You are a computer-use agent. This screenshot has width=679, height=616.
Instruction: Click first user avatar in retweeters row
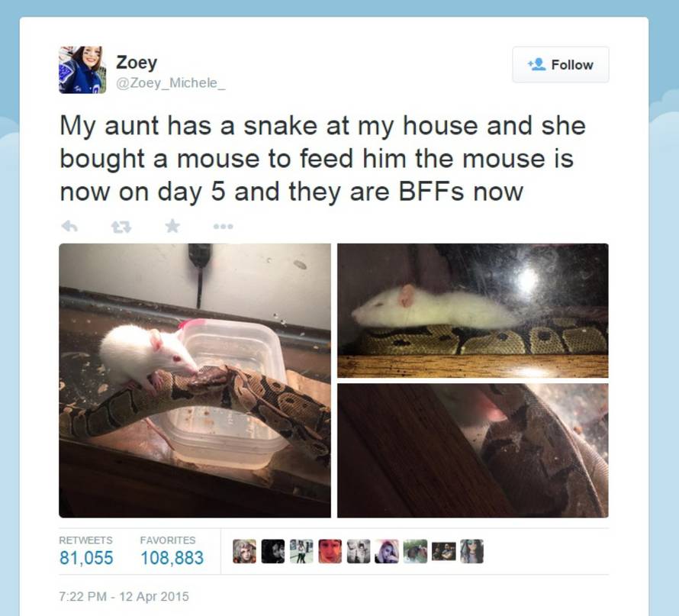(244, 551)
